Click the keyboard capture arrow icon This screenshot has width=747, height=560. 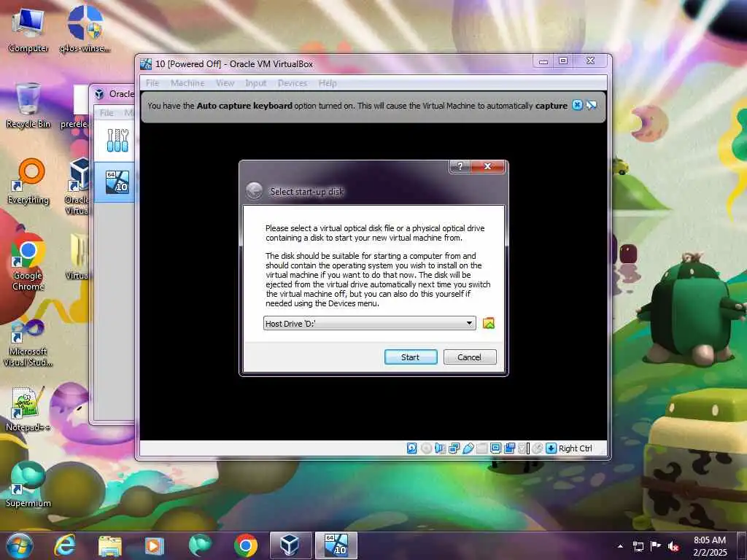click(551, 448)
